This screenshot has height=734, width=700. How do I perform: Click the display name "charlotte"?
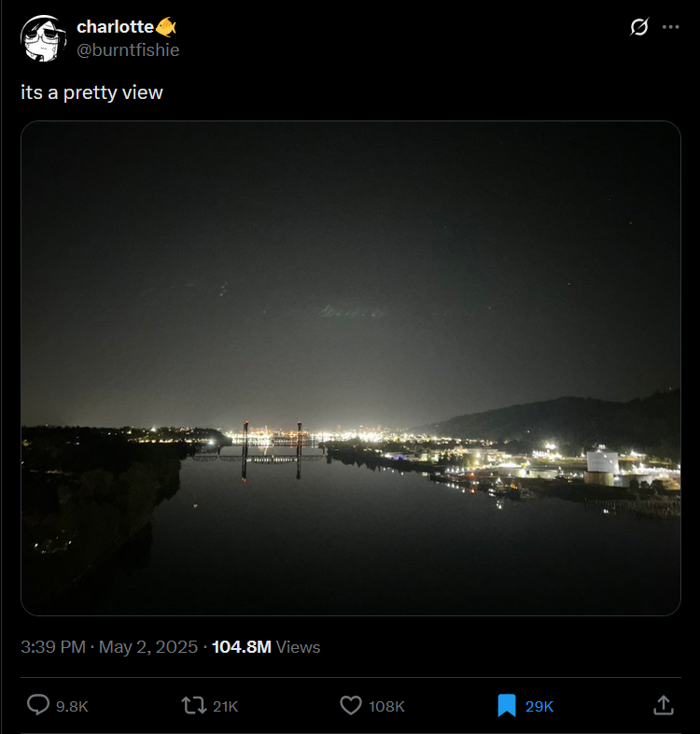(115, 27)
